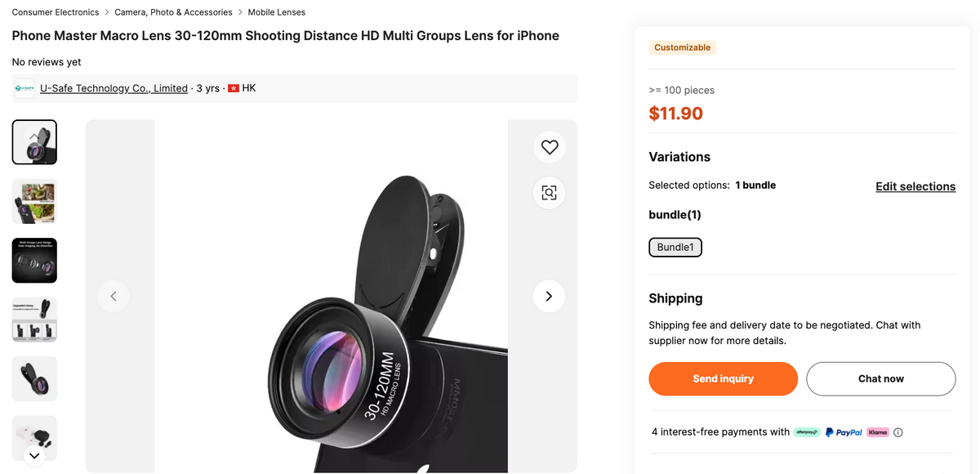The image size is (980, 474).
Task: Select the Klarna payment icon
Action: pos(877,432)
